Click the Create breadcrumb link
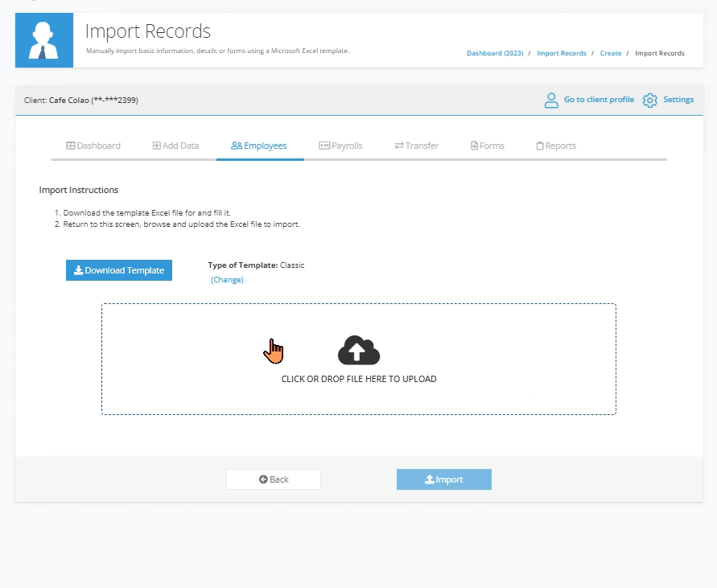This screenshot has height=588, width=717. (611, 53)
